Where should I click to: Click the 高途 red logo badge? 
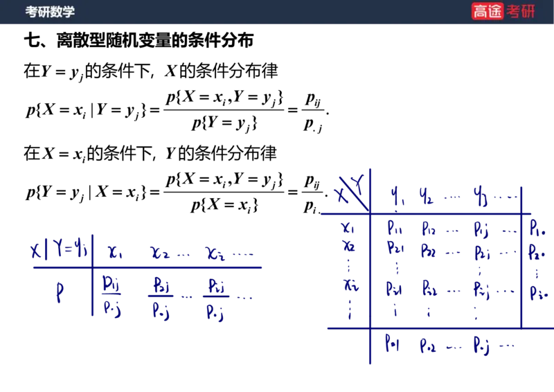point(487,11)
